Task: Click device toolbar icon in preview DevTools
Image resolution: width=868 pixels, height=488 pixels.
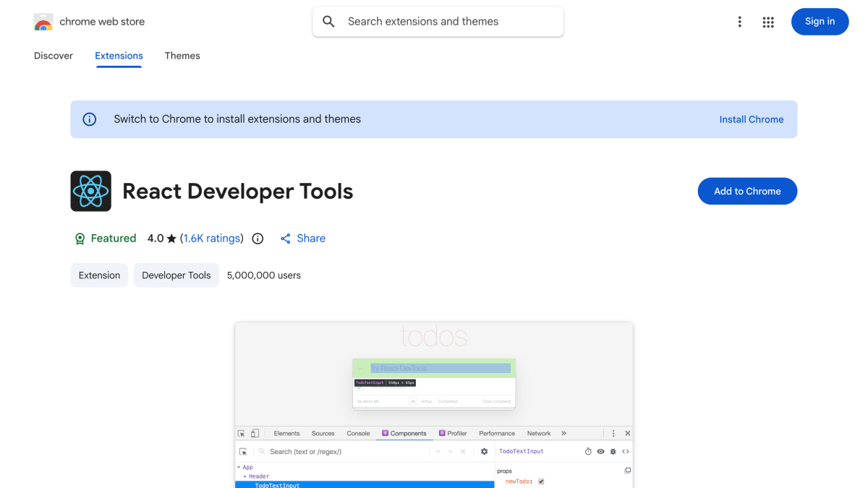Action: tap(255, 434)
